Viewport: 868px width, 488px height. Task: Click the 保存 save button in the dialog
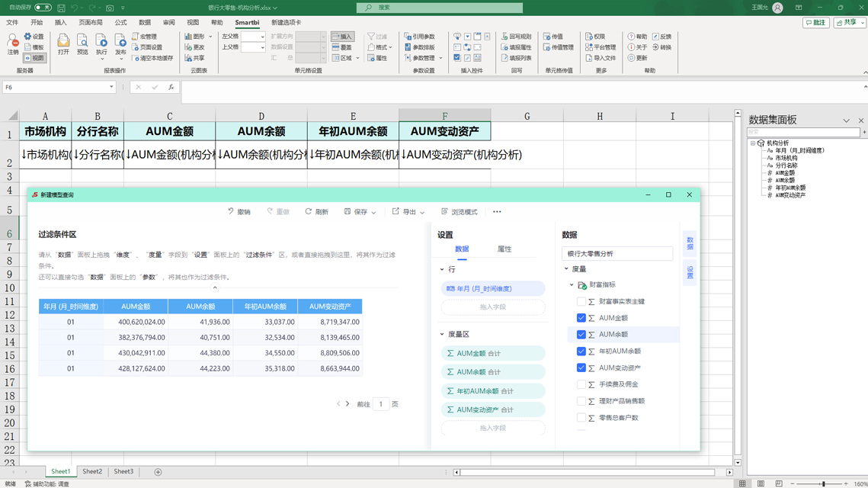358,212
